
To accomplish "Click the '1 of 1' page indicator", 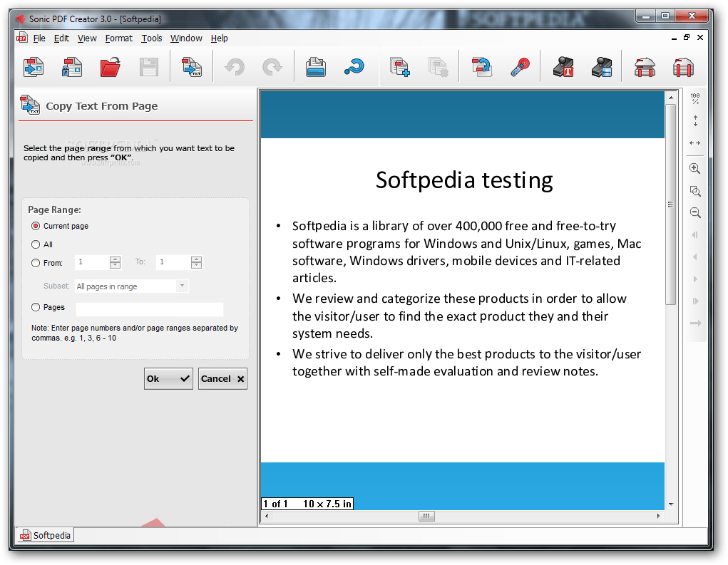I will click(275, 504).
